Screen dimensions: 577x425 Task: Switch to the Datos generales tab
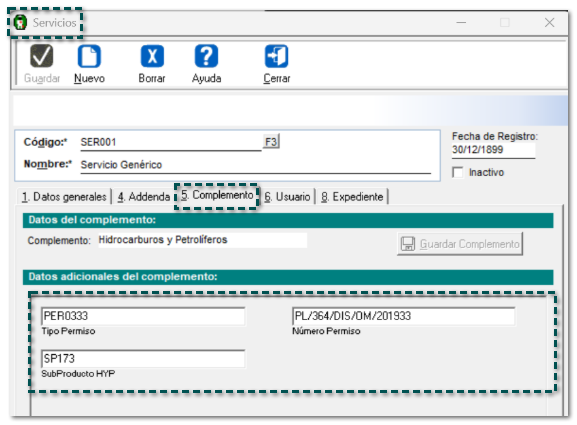click(64, 197)
